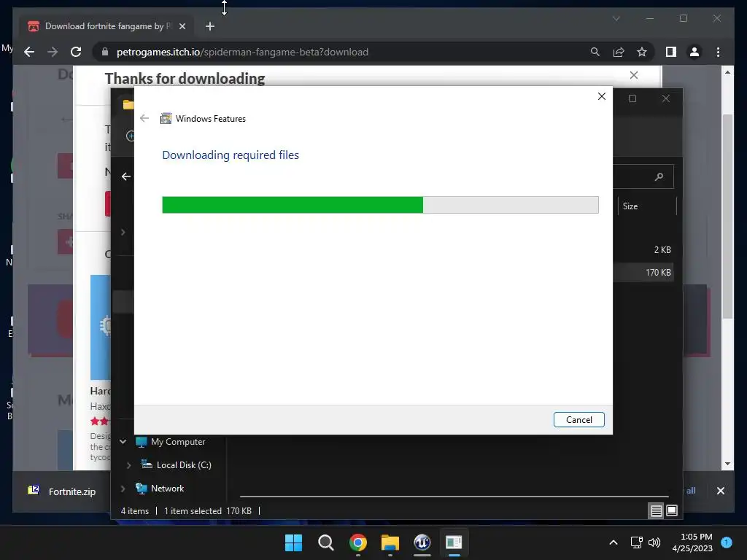
Task: Collapse My Computer tree node
Action: (x=123, y=441)
